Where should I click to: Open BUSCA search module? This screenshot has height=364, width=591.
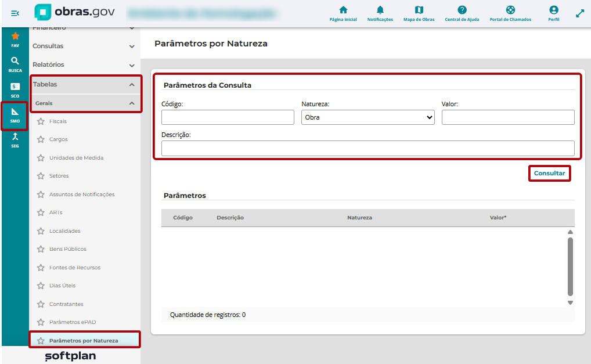coord(15,64)
